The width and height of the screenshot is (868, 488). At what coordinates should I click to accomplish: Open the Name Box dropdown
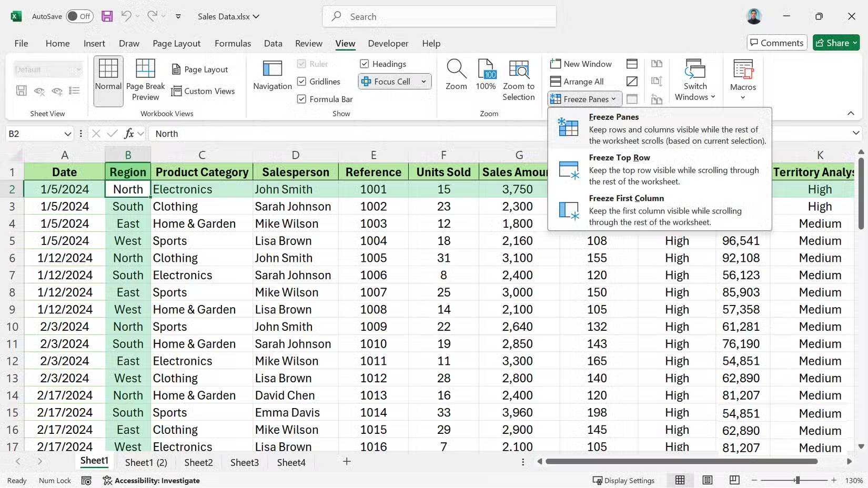(x=69, y=134)
